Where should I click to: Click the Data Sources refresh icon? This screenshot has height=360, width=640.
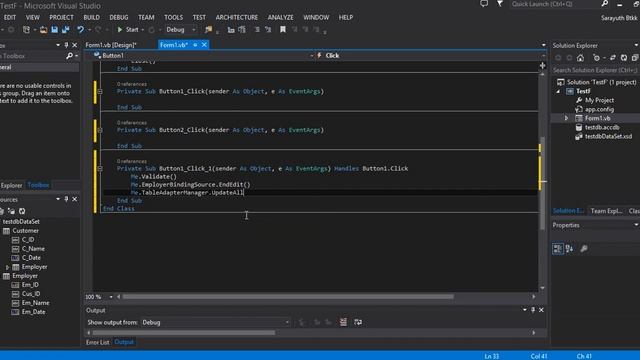22,211
